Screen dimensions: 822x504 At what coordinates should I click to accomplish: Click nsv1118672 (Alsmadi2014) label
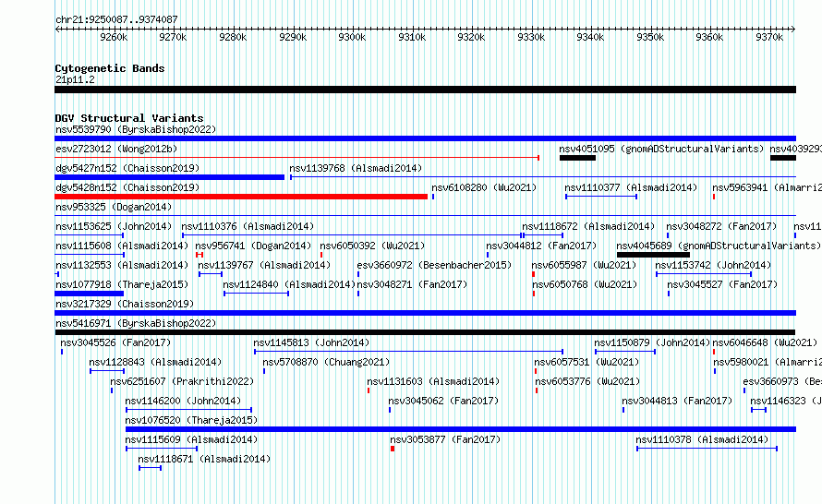click(588, 226)
